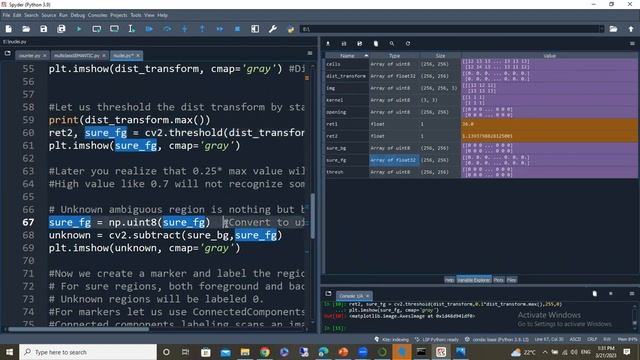The width and height of the screenshot is (640, 360).
Task: Switch to the Plots pane tab
Action: point(498,280)
